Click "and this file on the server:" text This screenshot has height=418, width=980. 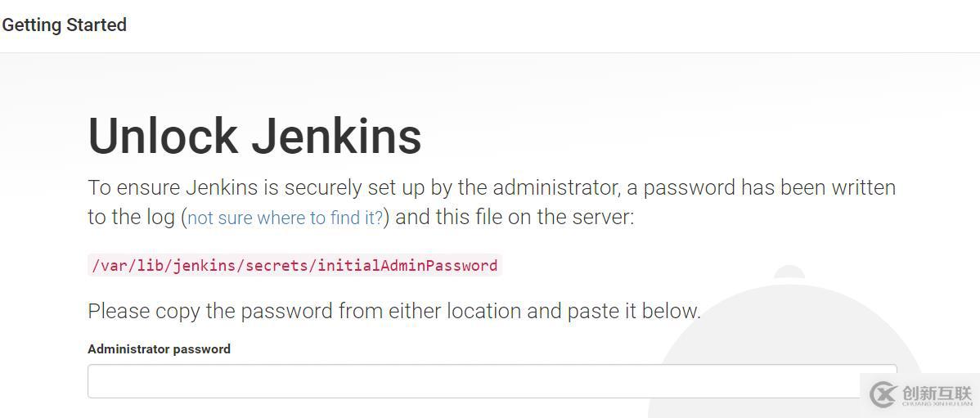(x=515, y=218)
